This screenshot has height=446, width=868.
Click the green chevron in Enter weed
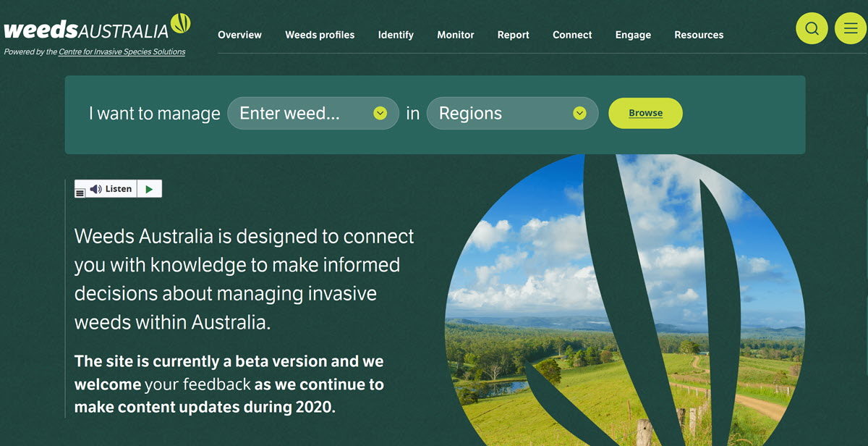tap(380, 114)
